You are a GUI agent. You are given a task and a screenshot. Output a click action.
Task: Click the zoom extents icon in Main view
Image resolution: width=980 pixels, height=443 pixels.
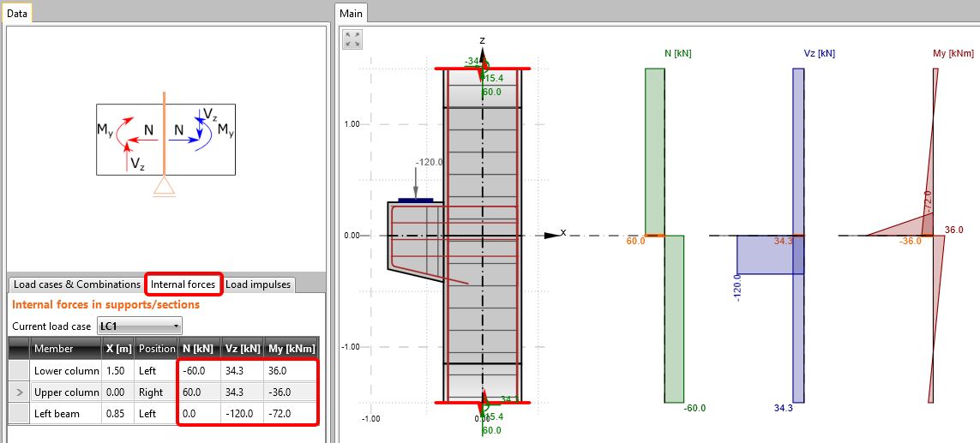click(x=352, y=39)
